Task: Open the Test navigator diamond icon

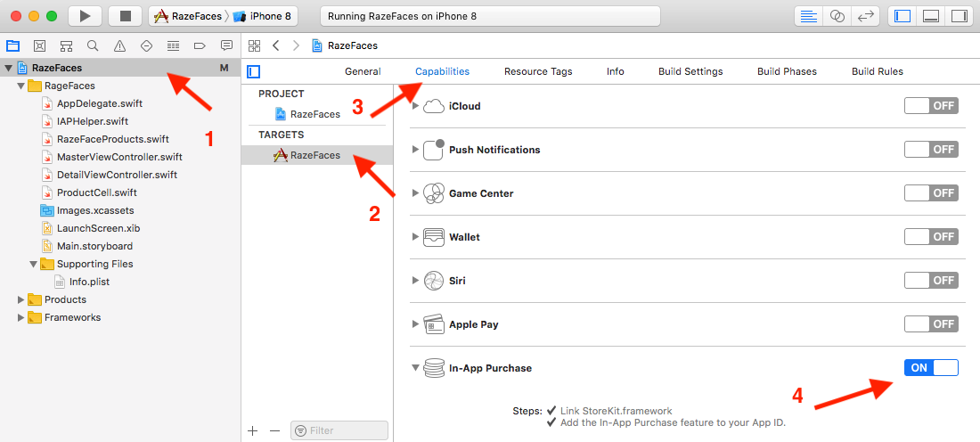Action: 147,45
